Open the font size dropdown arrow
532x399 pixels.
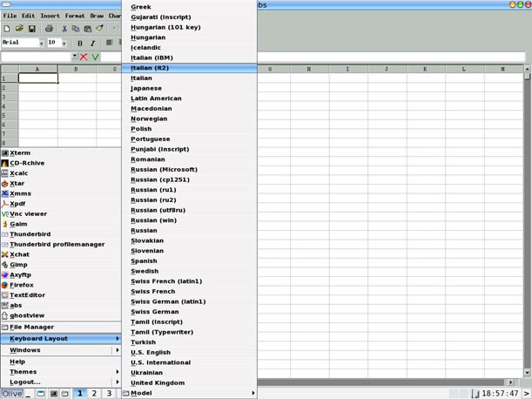[x=64, y=43]
